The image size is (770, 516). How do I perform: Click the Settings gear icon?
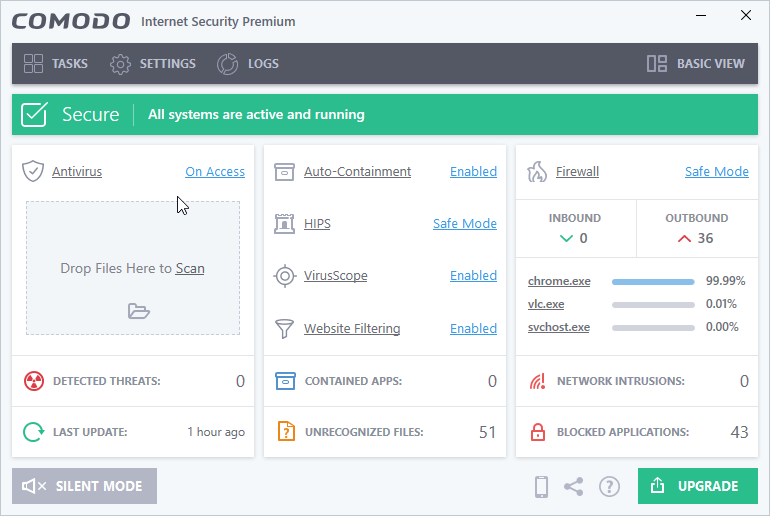pos(120,64)
